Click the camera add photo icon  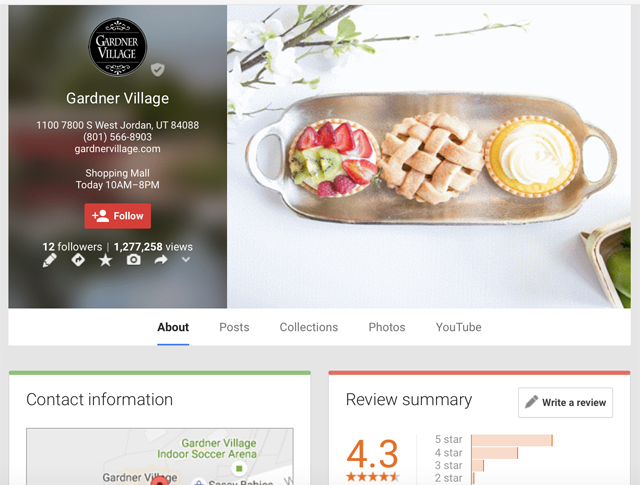(x=133, y=260)
